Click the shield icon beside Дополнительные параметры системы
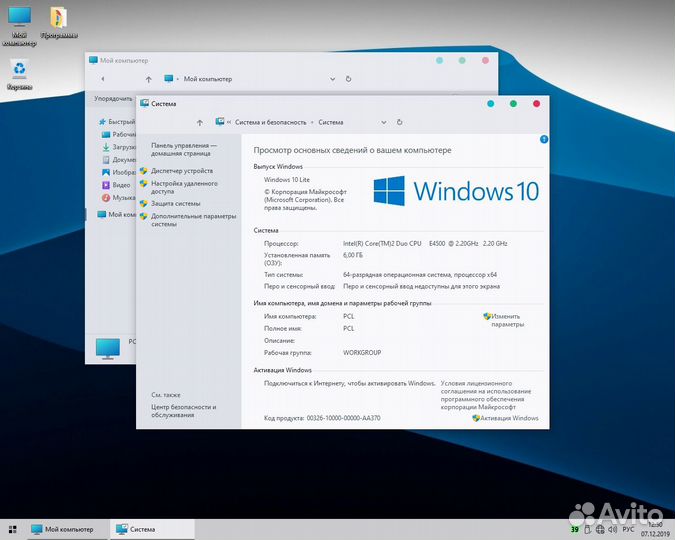675x540 pixels. (x=144, y=217)
